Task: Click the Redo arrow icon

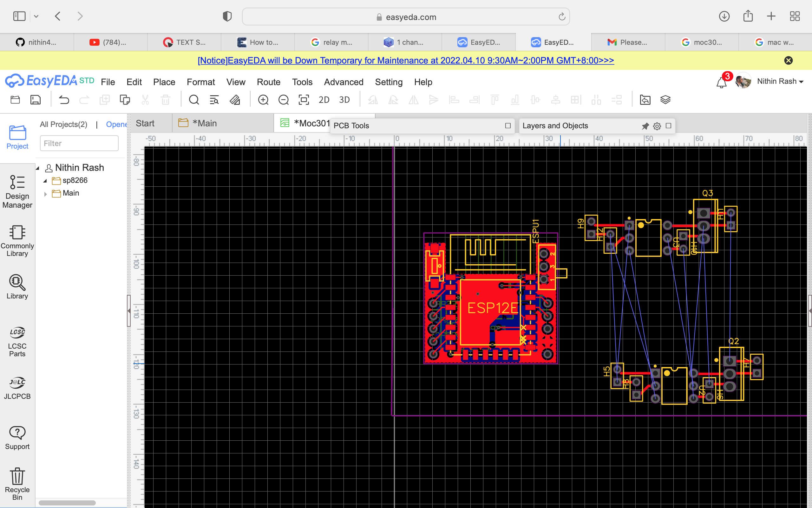Action: pos(84,100)
